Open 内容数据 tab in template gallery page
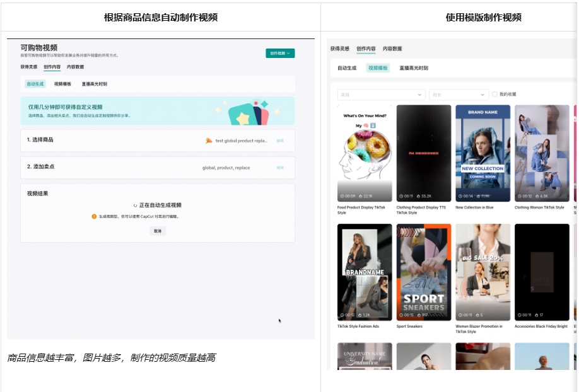This screenshot has height=392, width=579. (392, 49)
